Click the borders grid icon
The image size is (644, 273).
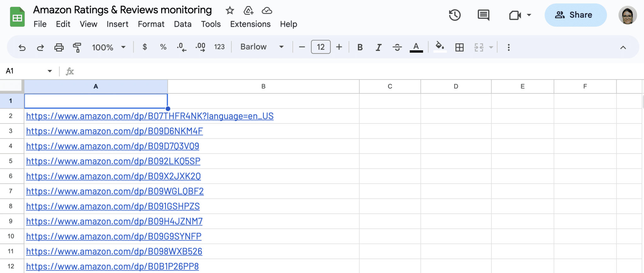[x=459, y=47]
